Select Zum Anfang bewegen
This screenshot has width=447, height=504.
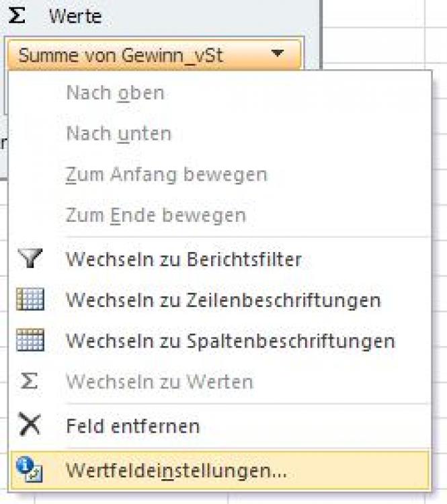tap(166, 175)
